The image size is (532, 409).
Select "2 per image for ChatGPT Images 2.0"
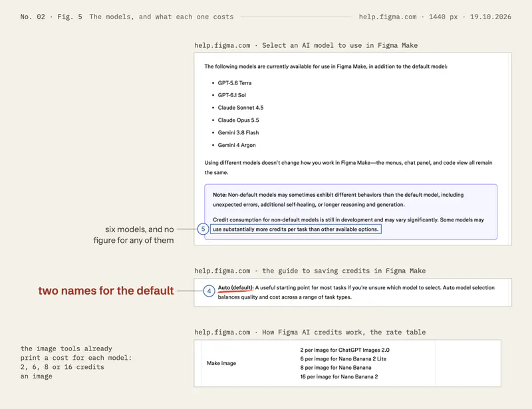pos(344,350)
